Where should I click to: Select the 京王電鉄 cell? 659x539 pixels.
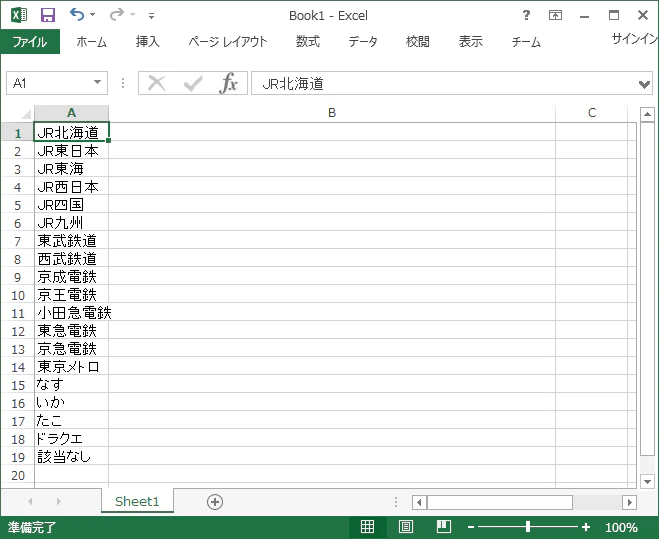[x=71, y=295]
